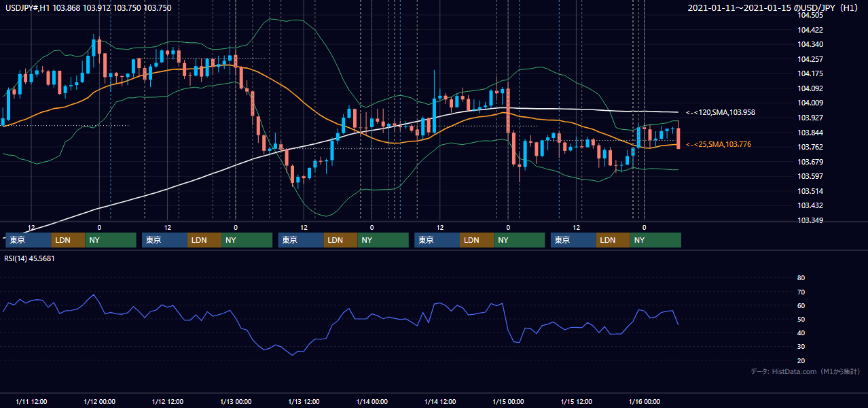Screen dimensions: 868x408
Task: Click the last red candlestick at chart's right edge
Action: pyautogui.click(x=678, y=138)
